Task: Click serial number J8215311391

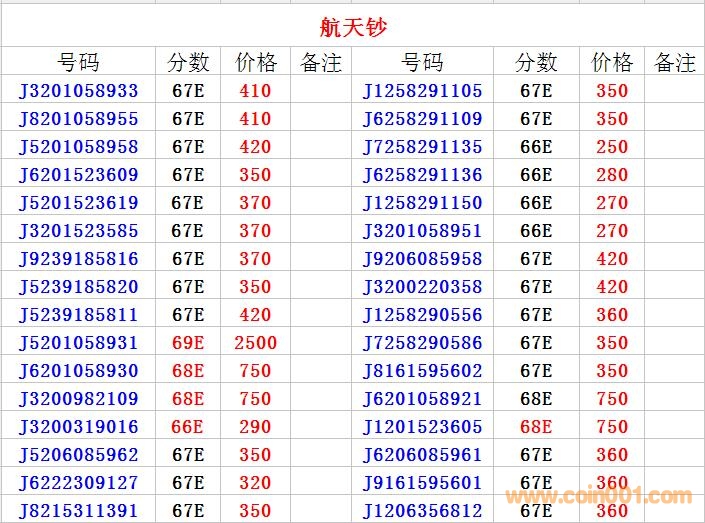Action: click(x=79, y=511)
